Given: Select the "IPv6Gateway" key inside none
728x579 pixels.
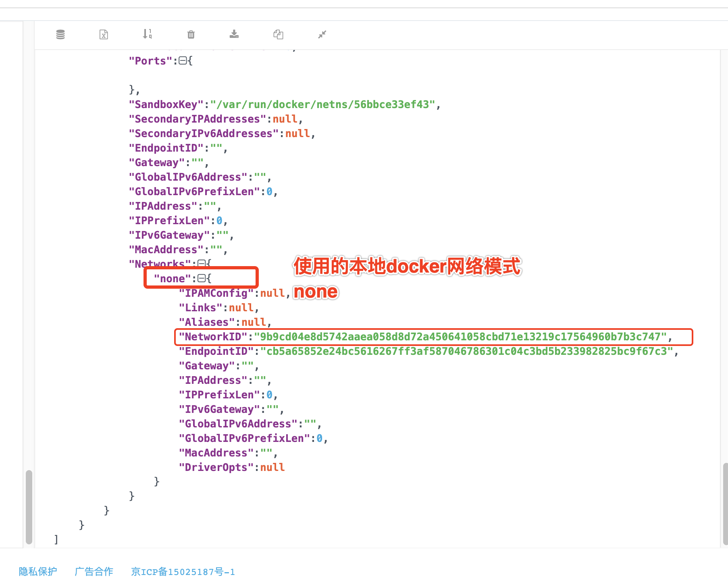Looking at the screenshot, I should click(x=219, y=409).
